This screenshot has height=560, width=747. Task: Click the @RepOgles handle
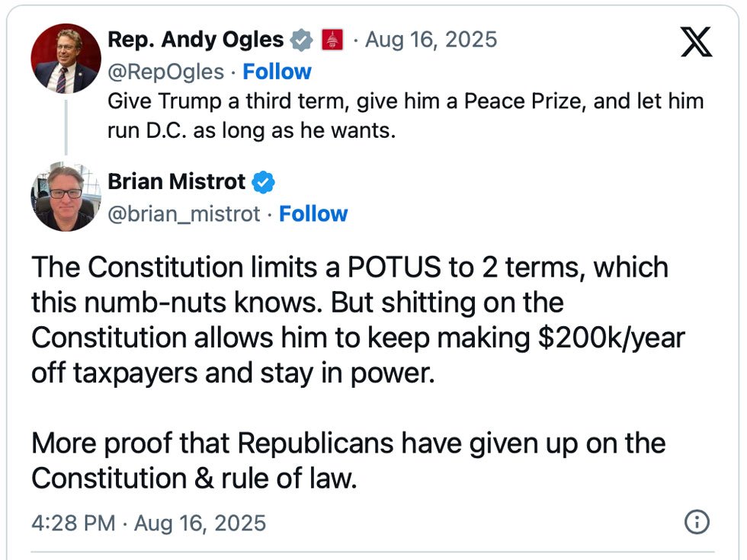coord(166,72)
